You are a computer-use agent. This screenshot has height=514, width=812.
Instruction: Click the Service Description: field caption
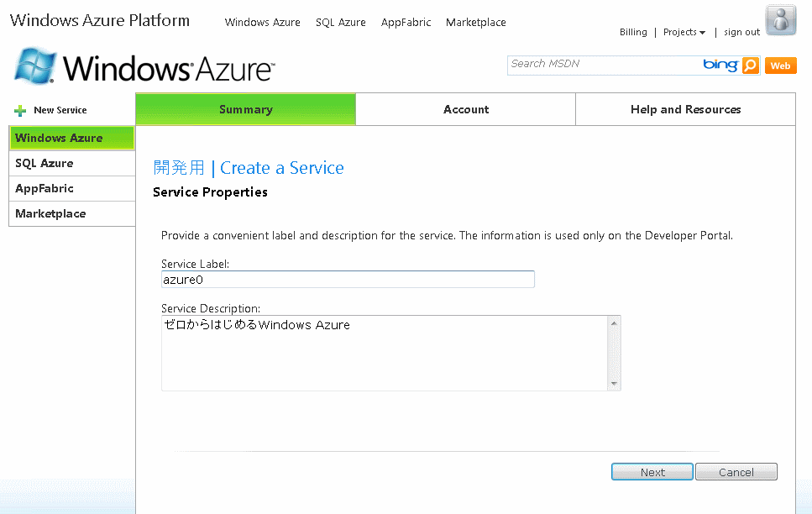point(211,308)
